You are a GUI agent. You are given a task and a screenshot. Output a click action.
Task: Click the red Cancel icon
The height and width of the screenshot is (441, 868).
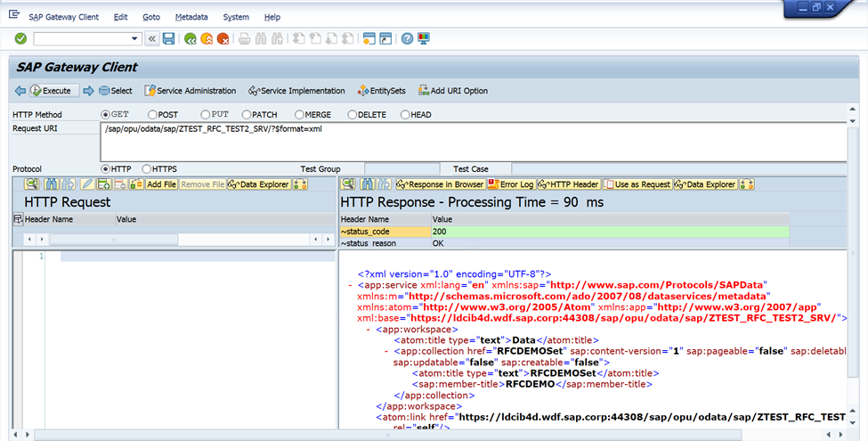point(223,39)
